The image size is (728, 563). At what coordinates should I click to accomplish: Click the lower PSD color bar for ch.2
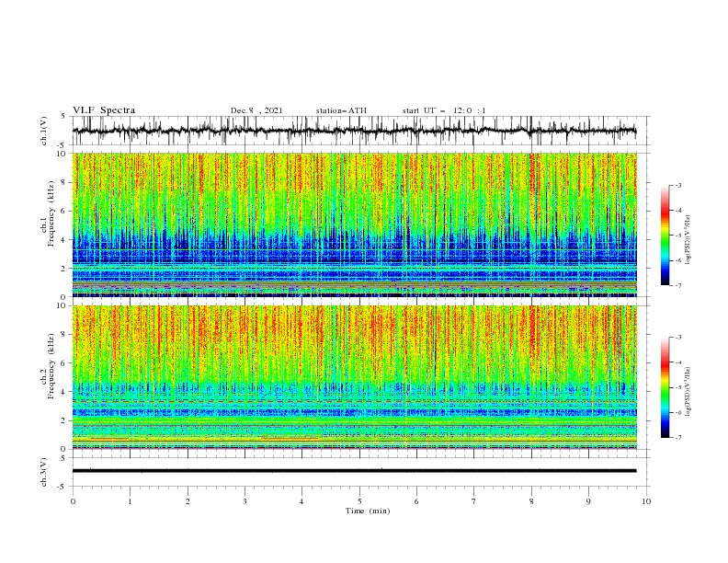pos(665,387)
